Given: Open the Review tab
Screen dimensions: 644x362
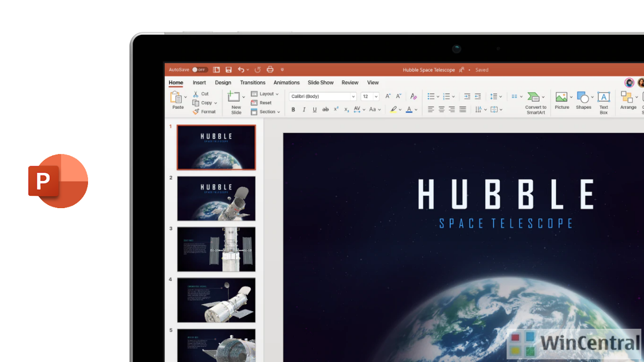Looking at the screenshot, I should click(x=350, y=83).
